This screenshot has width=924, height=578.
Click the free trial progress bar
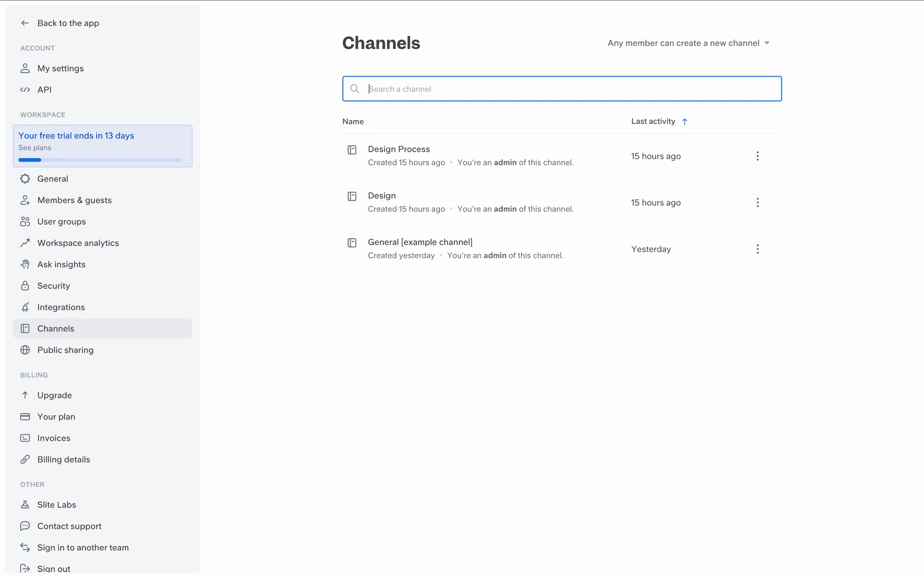point(100,160)
